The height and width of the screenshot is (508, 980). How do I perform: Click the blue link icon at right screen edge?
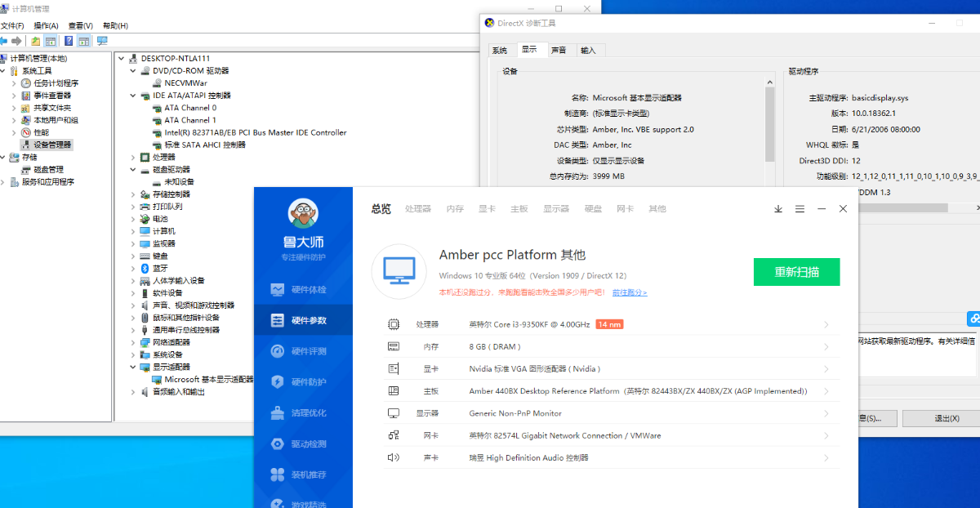click(x=974, y=319)
